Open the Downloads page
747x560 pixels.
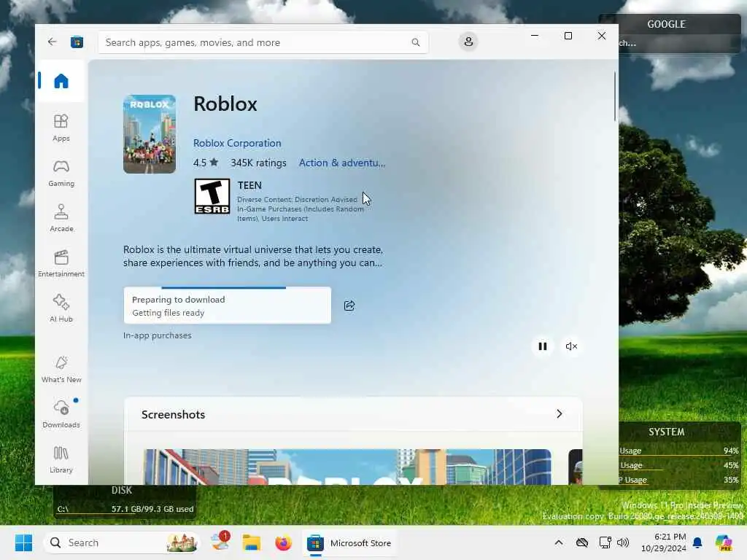61,414
